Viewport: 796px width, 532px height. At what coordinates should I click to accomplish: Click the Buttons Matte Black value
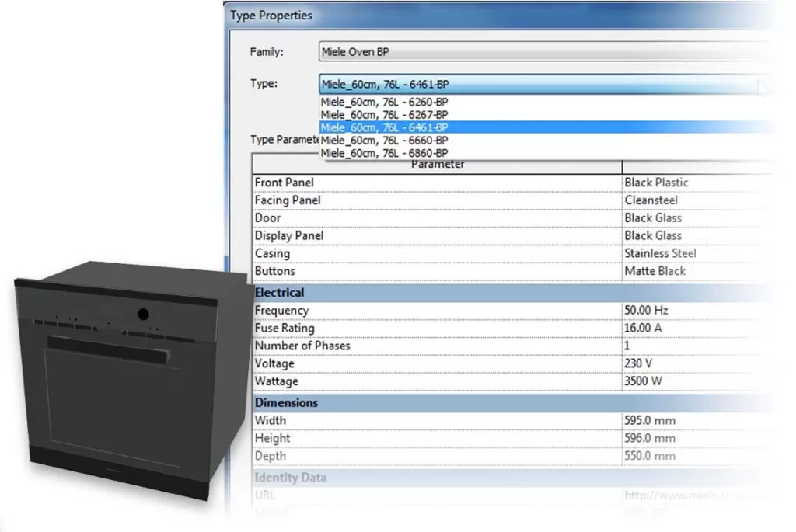tap(655, 271)
